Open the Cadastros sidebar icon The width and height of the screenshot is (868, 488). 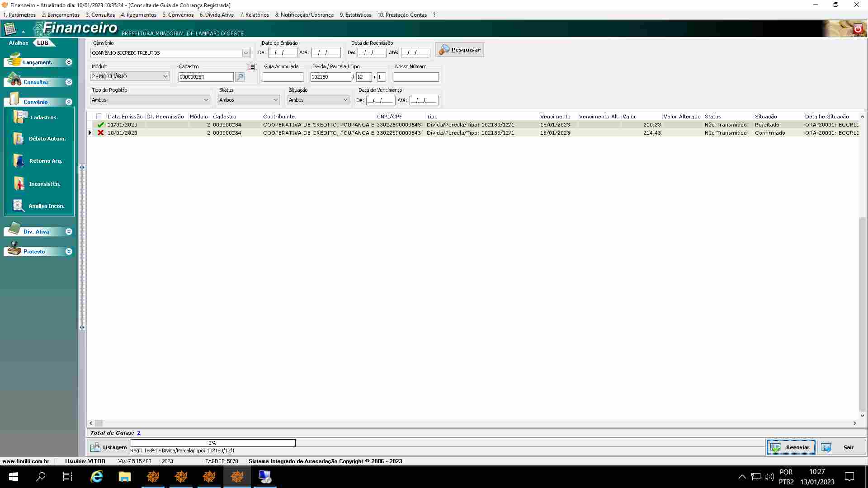(x=20, y=117)
